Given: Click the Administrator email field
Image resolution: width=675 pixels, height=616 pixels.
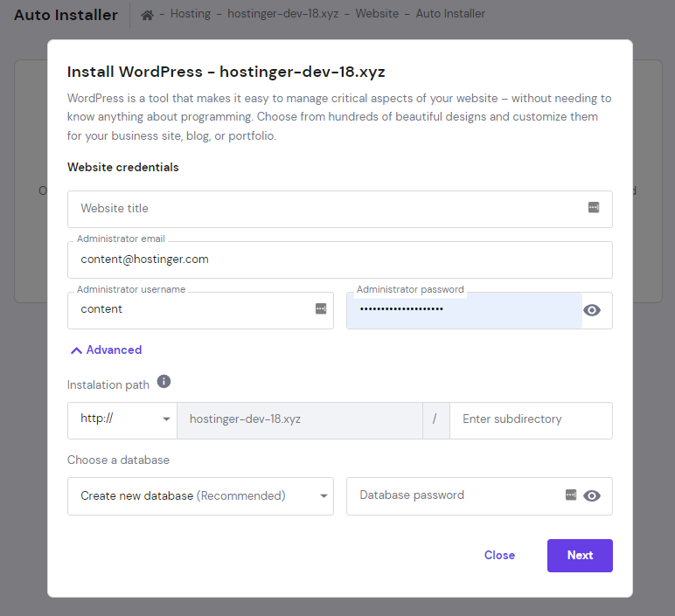Looking at the screenshot, I should coord(339,260).
